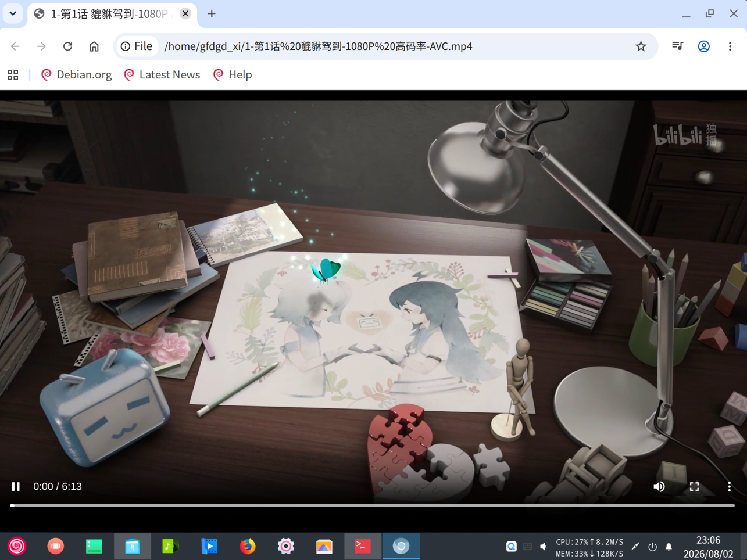The image size is (747, 560).
Task: Bookmark this page with the star icon
Action: coord(641,46)
